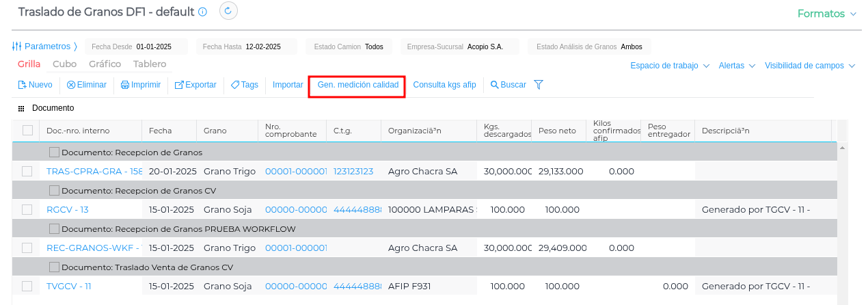Click the Importar button

click(x=288, y=85)
